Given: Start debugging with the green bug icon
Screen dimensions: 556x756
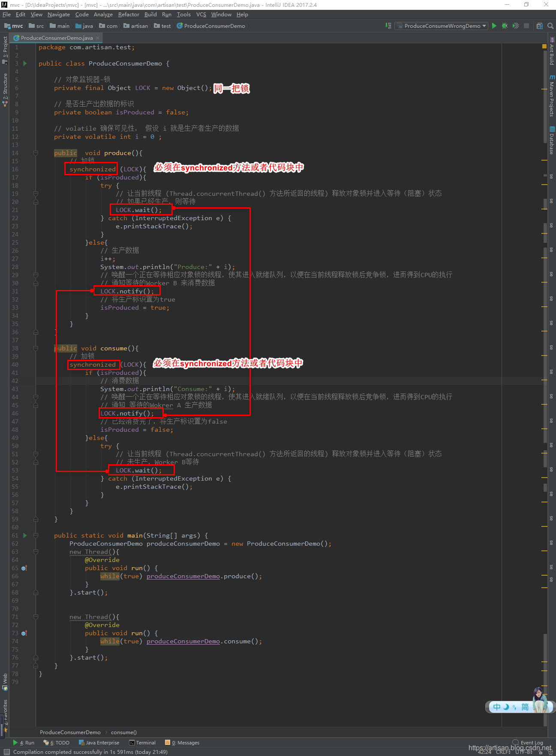Looking at the screenshot, I should tap(505, 26).
